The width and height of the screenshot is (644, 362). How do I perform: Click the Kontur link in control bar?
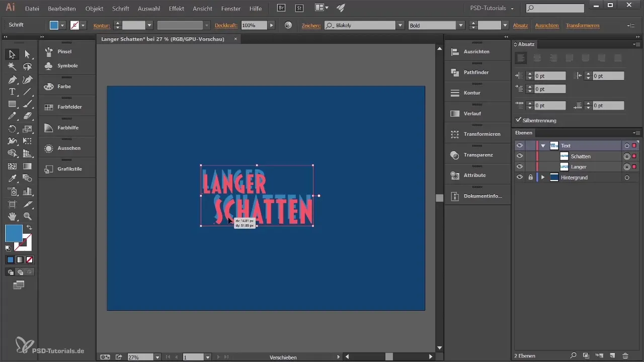(x=102, y=25)
